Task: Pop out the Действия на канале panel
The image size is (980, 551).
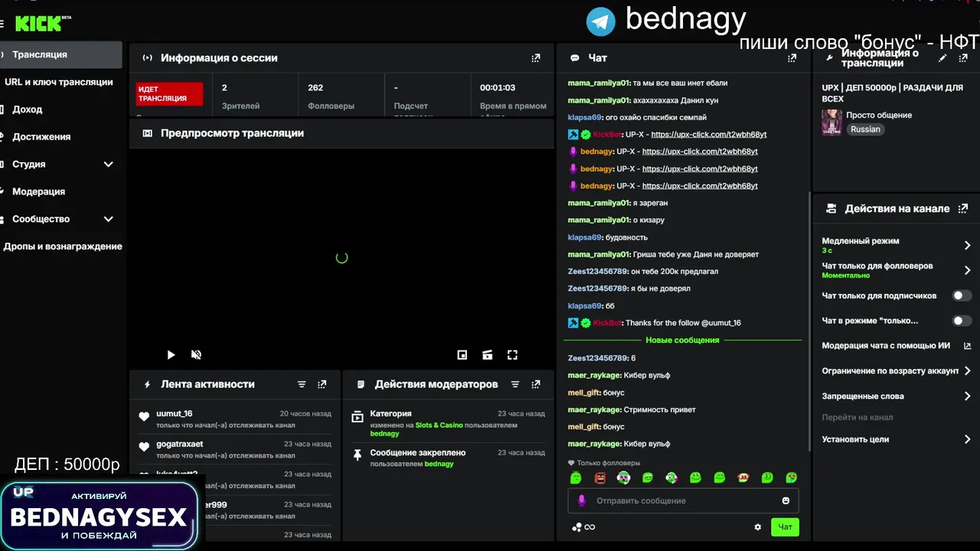Action: click(x=963, y=208)
